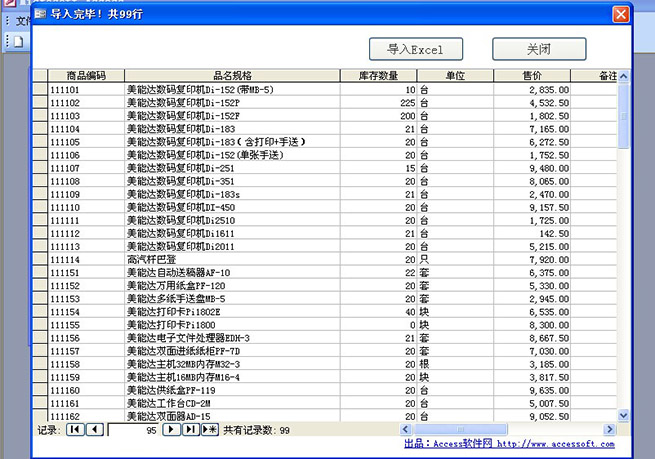Click 美能达电子文件处理器EDH-3 cell
The width and height of the screenshot is (655, 459).
pos(232,338)
